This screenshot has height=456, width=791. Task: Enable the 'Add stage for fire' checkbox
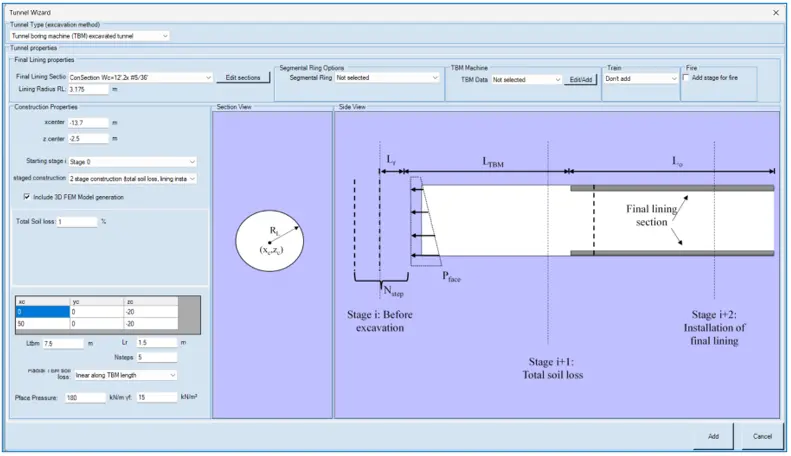686,78
